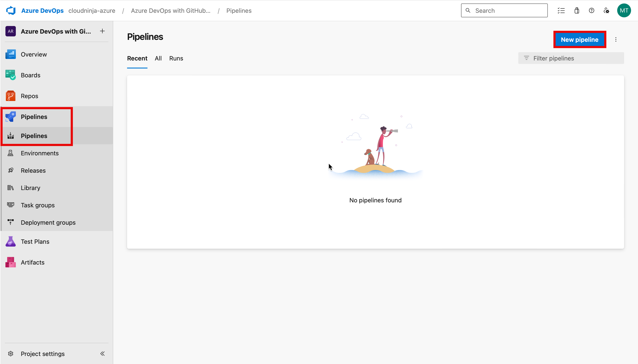Open the cloudninja-azure organization breadcrumb
The image size is (638, 364).
pos(92,10)
